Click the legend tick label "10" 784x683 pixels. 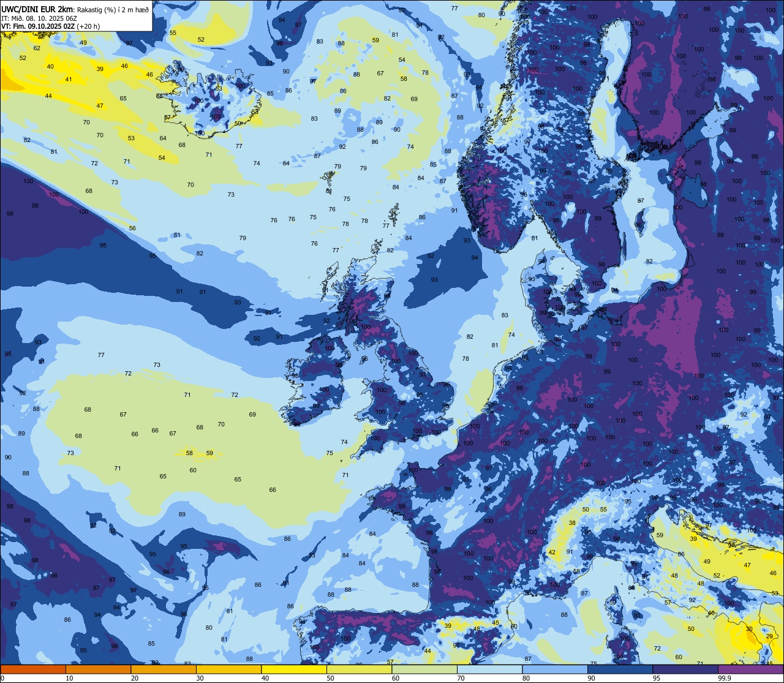click(69, 678)
